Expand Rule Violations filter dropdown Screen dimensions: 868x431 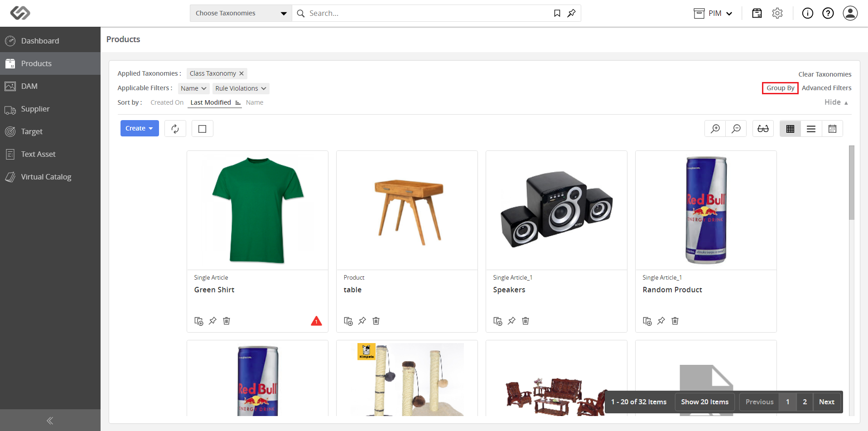241,88
